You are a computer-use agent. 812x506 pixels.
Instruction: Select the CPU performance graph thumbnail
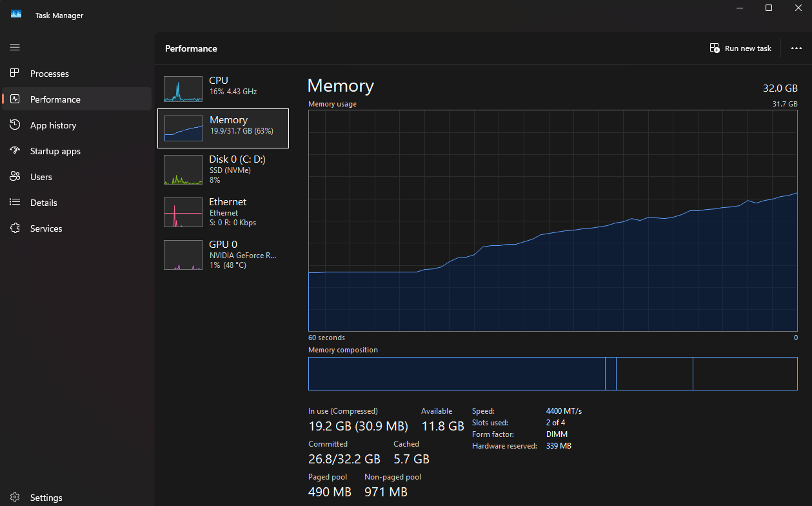(183, 89)
